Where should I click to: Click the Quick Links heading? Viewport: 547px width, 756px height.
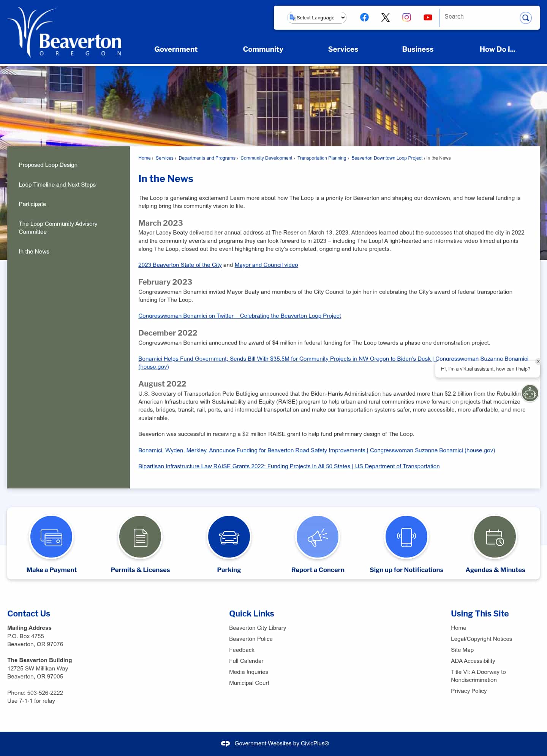(251, 613)
